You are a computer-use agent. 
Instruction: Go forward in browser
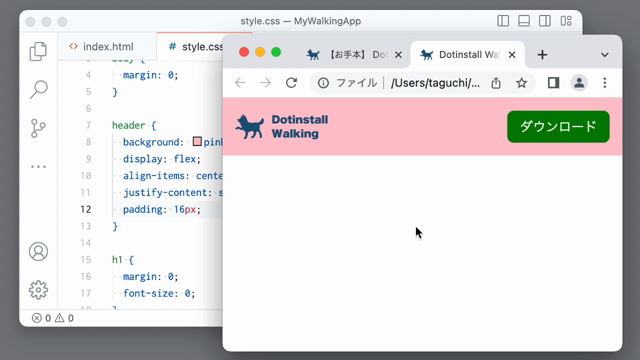pyautogui.click(x=266, y=83)
